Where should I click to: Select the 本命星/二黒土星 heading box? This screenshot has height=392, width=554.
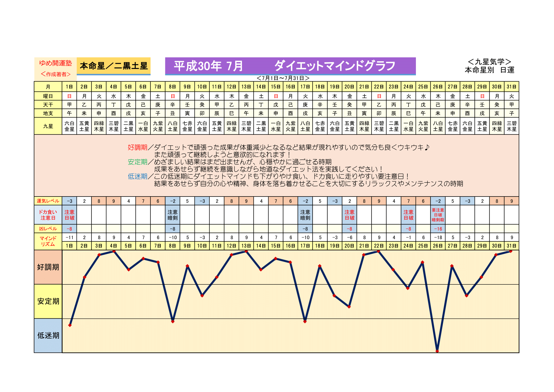click(x=113, y=66)
